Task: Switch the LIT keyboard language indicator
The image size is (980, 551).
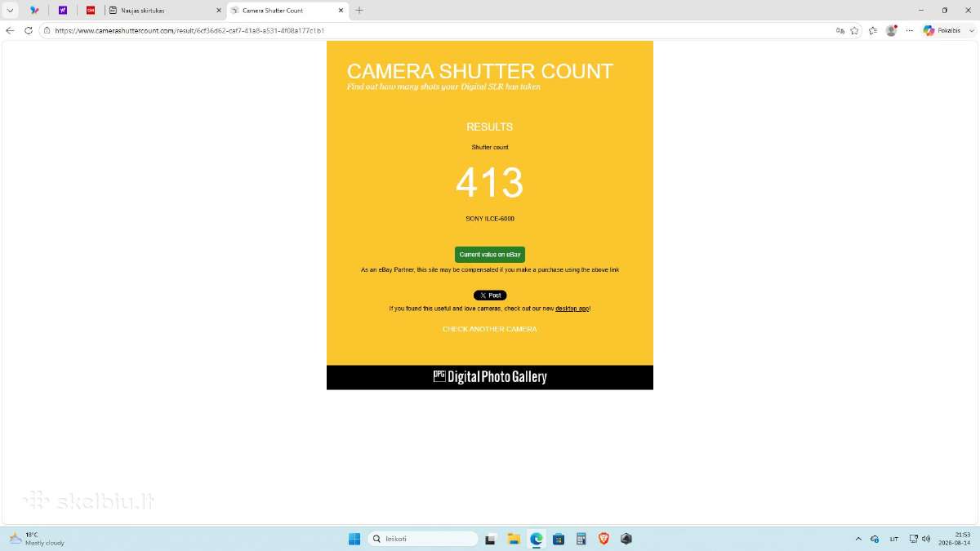Action: click(x=894, y=539)
